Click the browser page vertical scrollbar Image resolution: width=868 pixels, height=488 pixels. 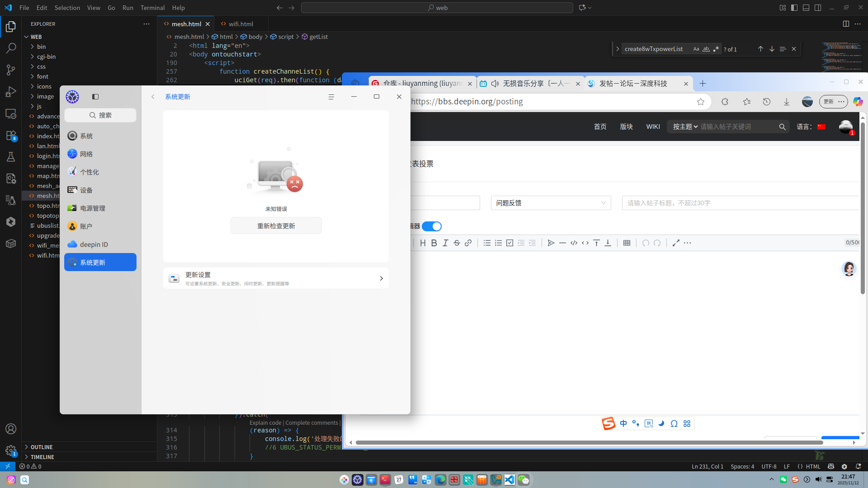coord(863,208)
